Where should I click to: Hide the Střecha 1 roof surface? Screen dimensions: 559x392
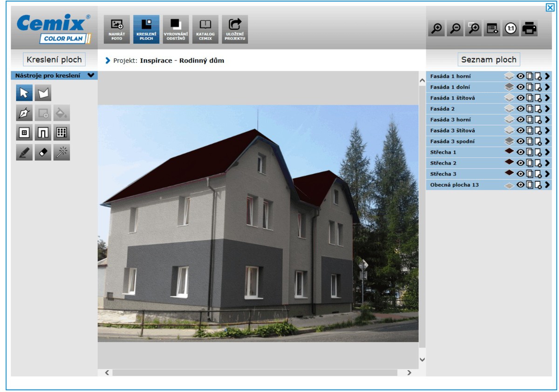tap(521, 152)
